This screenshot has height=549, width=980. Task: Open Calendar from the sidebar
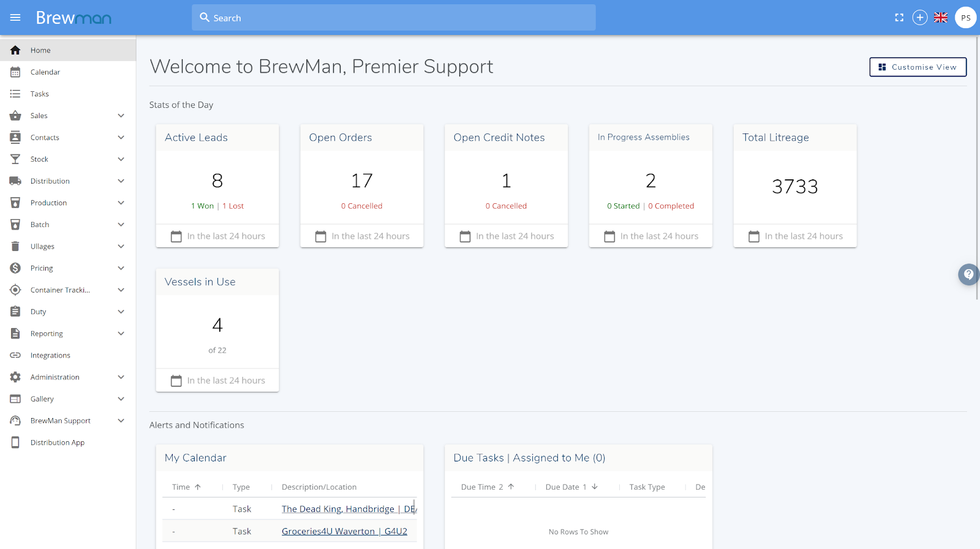coord(68,72)
